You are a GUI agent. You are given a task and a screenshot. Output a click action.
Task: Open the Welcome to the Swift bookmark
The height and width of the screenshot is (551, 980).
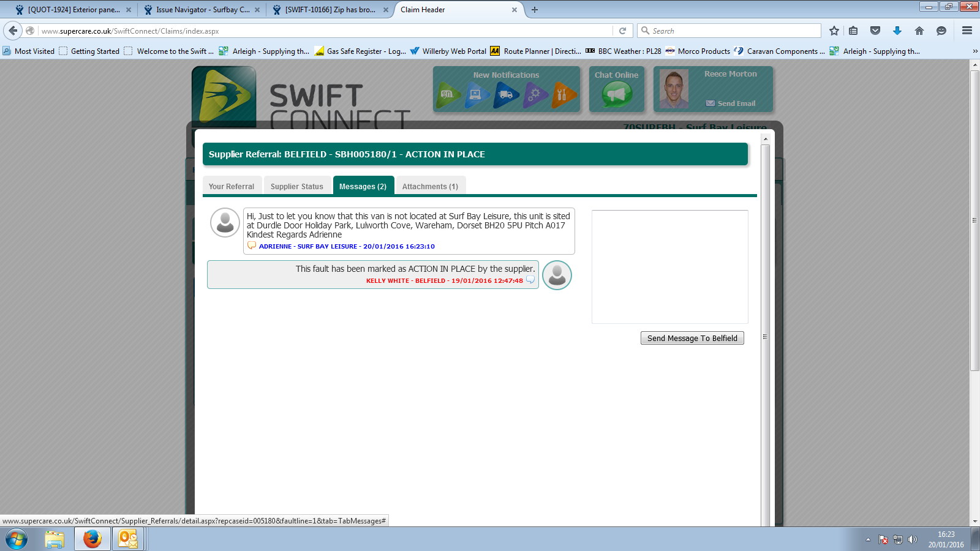(x=169, y=51)
